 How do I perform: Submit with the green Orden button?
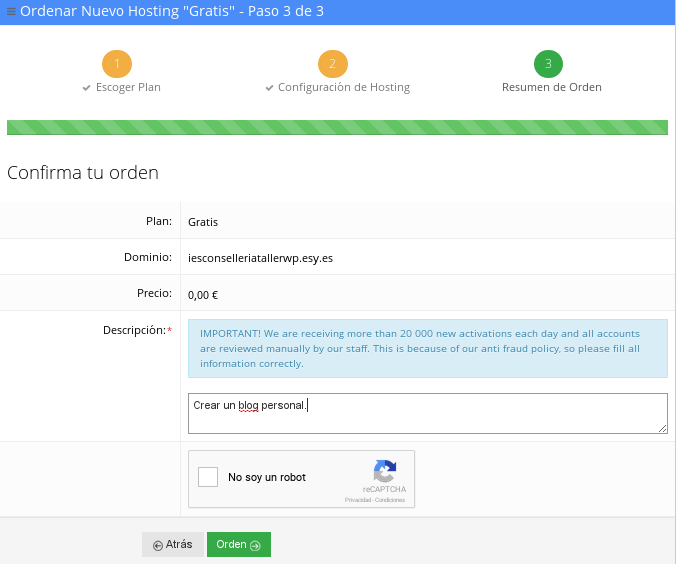pos(238,544)
